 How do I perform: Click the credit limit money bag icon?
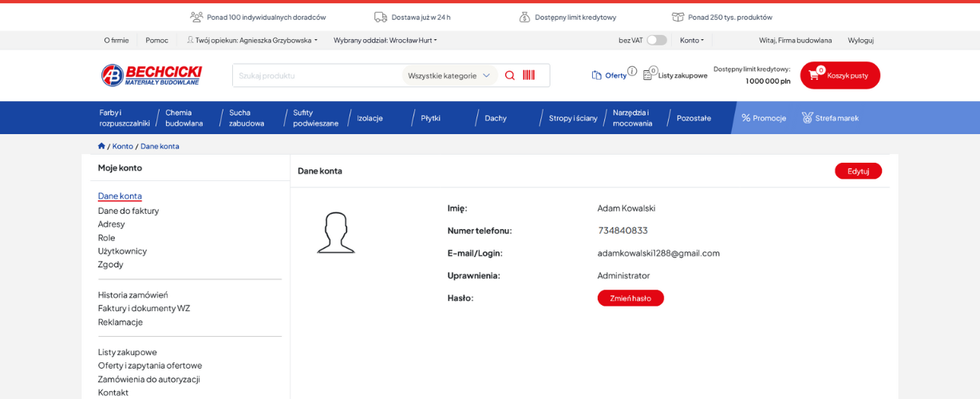click(x=524, y=17)
